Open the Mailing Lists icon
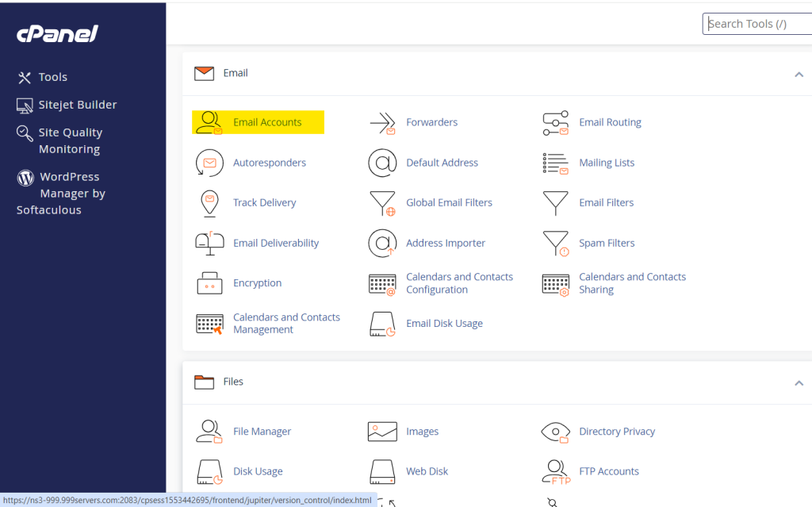This screenshot has height=507, width=812. pos(555,163)
